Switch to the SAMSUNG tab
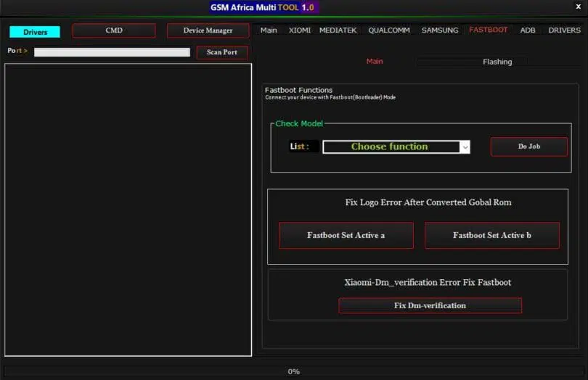The image size is (588, 380). point(440,30)
